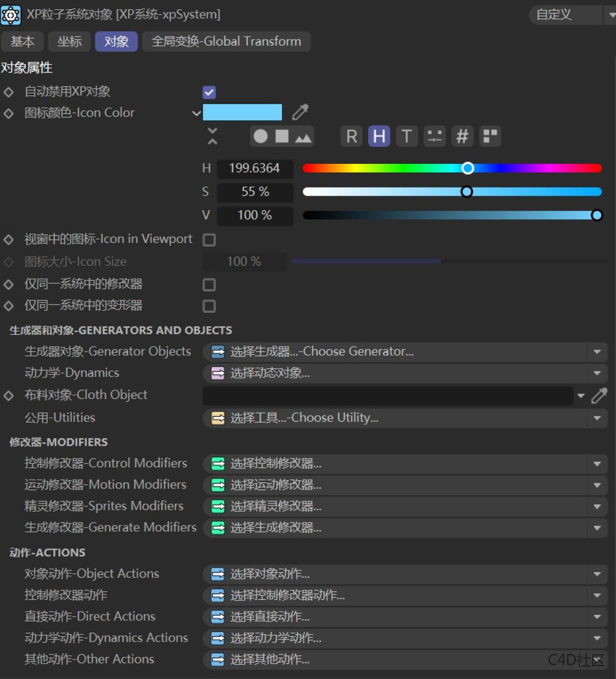The image size is (616, 679).
Task: Select color temperature mode (T icon)
Action: (x=407, y=136)
